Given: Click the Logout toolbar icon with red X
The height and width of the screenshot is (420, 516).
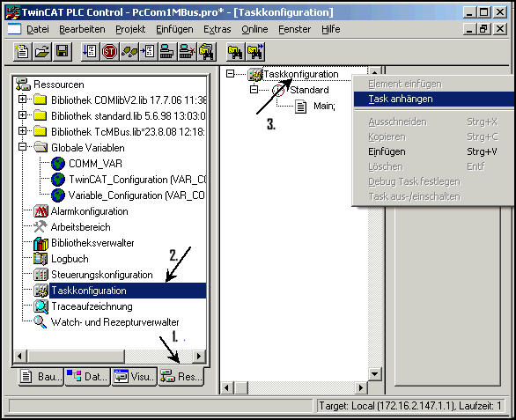Looking at the screenshot, I should [188, 52].
